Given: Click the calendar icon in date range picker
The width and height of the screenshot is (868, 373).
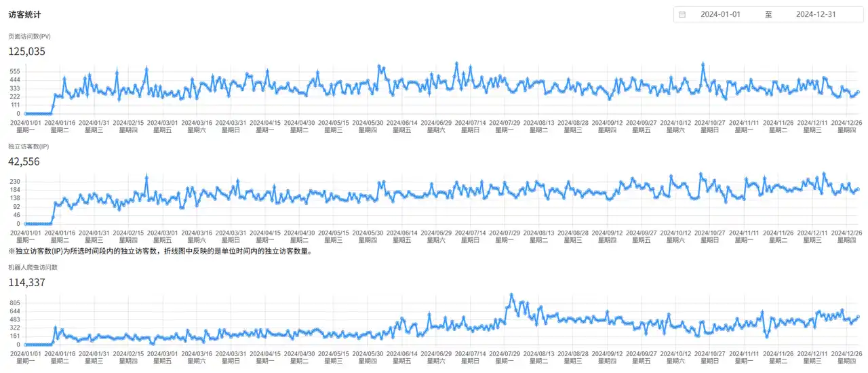Looking at the screenshot, I should (x=682, y=14).
